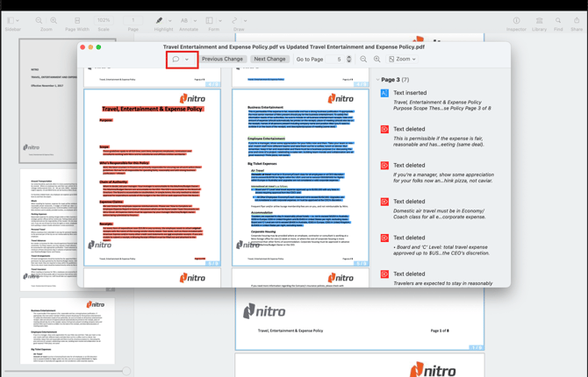The image size is (588, 377).
Task: Click the left comparison page with red highlights
Action: click(x=153, y=177)
